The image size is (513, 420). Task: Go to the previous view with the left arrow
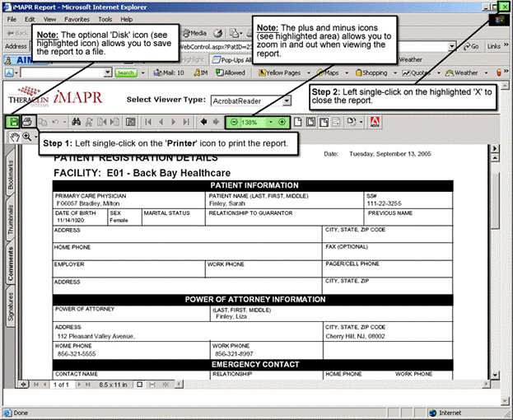203,122
